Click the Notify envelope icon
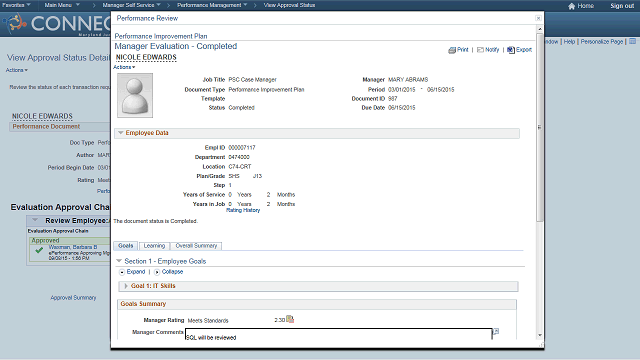 click(480, 50)
